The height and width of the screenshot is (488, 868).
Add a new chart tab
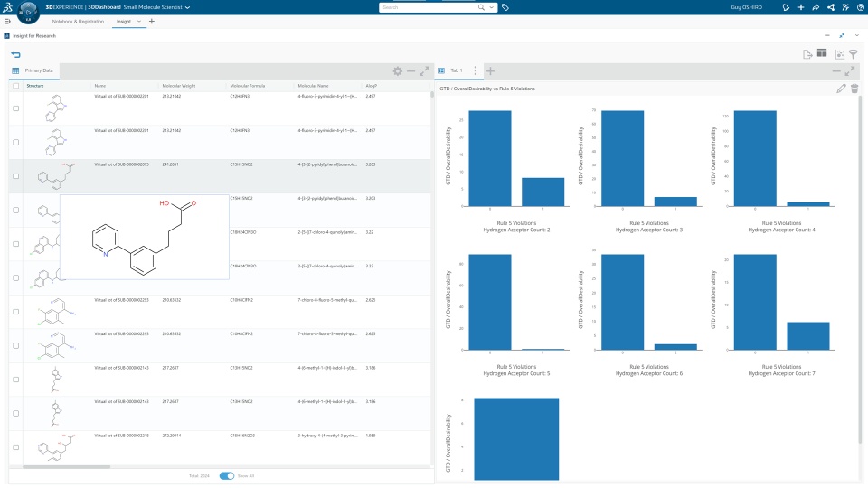(490, 70)
